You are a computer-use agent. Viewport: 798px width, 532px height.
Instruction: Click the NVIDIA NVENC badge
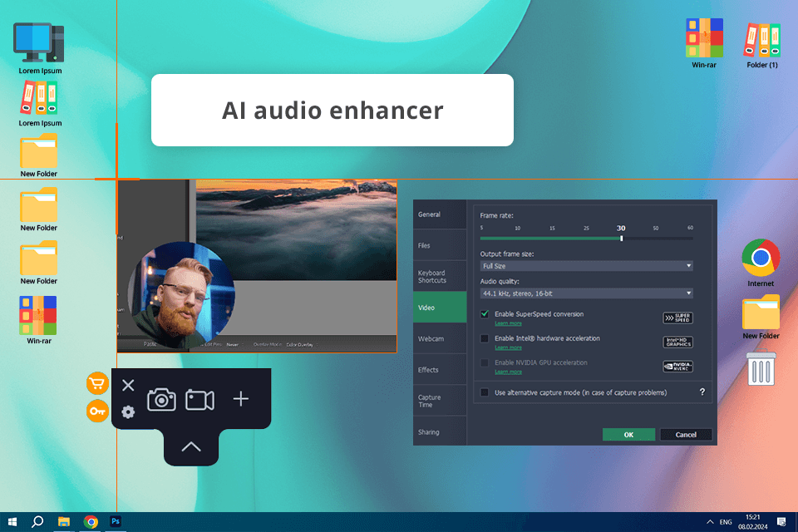coord(678,366)
